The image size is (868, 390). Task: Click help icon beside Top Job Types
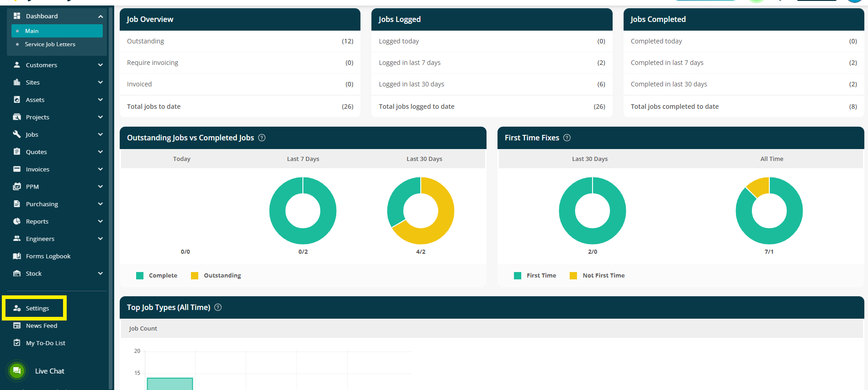(218, 307)
